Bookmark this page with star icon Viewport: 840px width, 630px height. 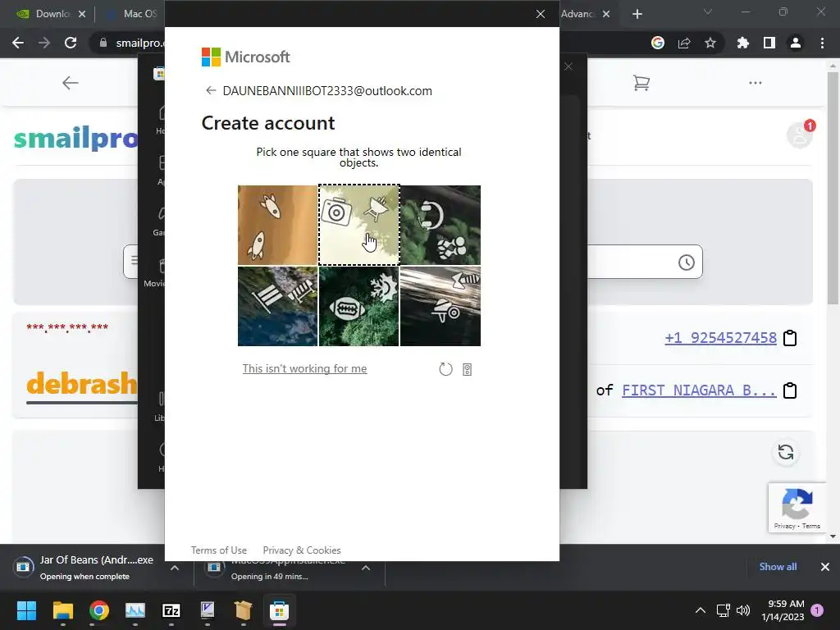(710, 43)
